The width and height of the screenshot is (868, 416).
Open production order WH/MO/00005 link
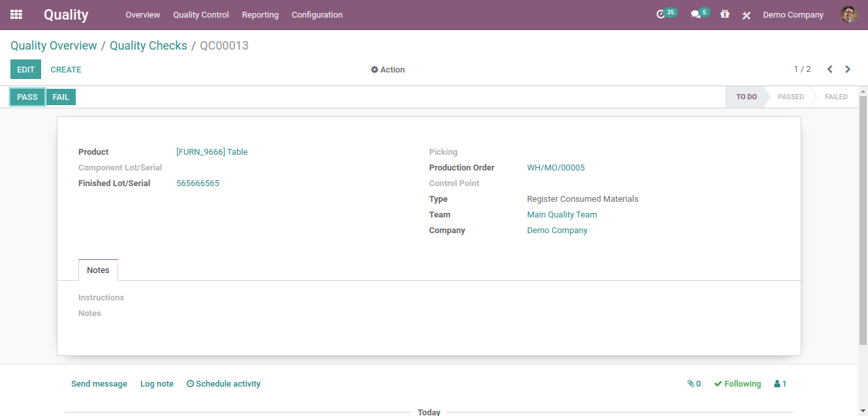pyautogui.click(x=556, y=167)
